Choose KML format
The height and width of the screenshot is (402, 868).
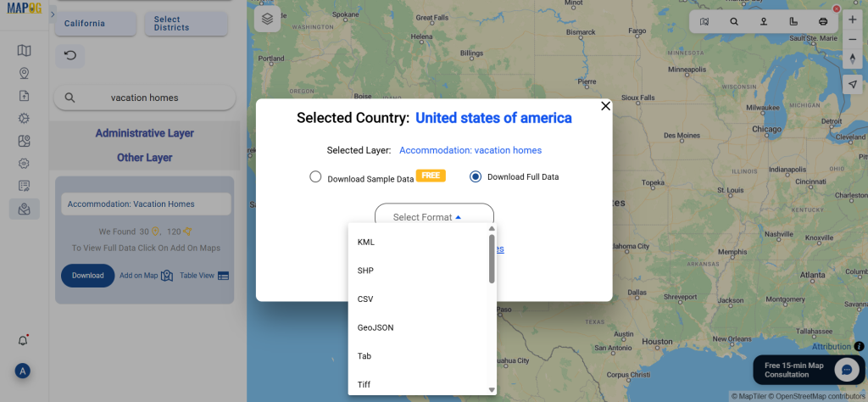[x=418, y=242]
